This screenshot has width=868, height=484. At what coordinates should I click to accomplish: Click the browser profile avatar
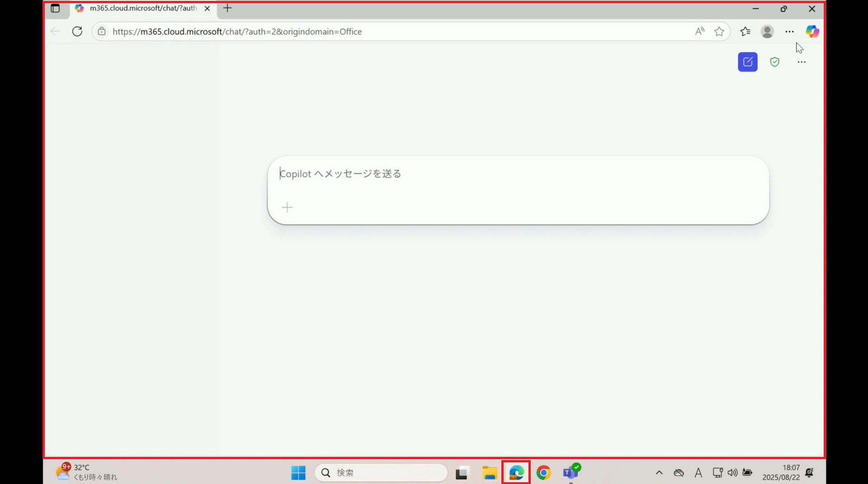767,32
